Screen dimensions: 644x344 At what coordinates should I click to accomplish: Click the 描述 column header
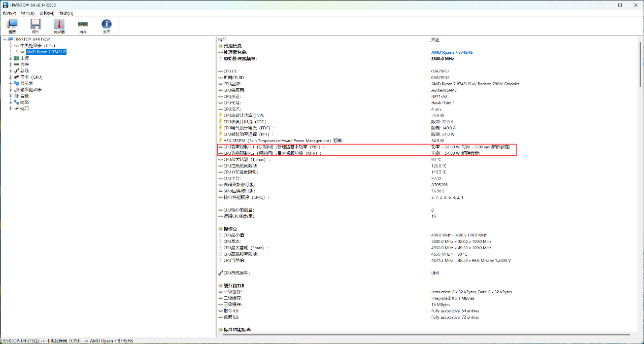click(435, 40)
